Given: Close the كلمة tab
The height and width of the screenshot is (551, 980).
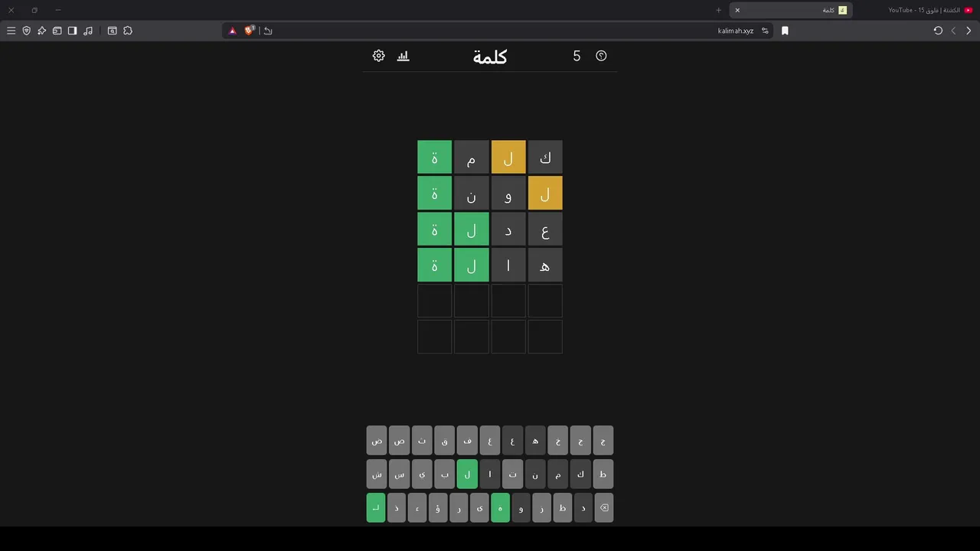Looking at the screenshot, I should [x=737, y=10].
